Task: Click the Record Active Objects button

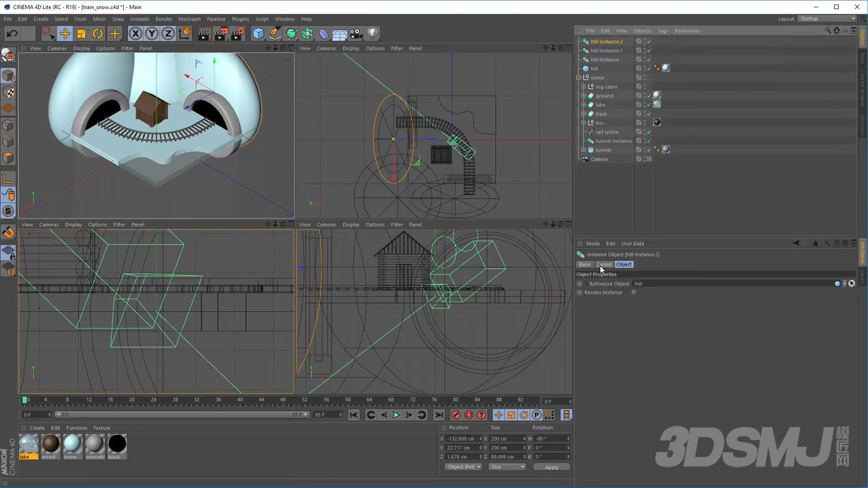Action: click(456, 415)
